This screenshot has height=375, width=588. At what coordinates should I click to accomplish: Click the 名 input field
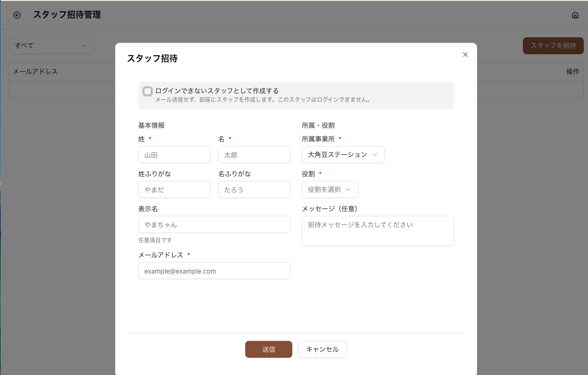tap(254, 155)
